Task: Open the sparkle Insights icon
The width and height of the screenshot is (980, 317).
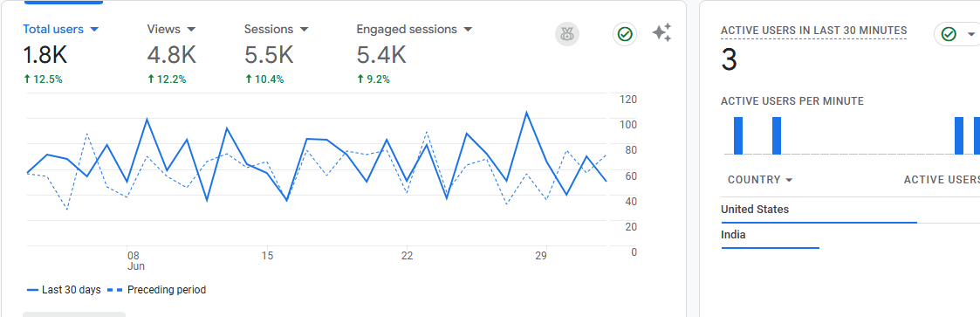Action: [x=661, y=33]
